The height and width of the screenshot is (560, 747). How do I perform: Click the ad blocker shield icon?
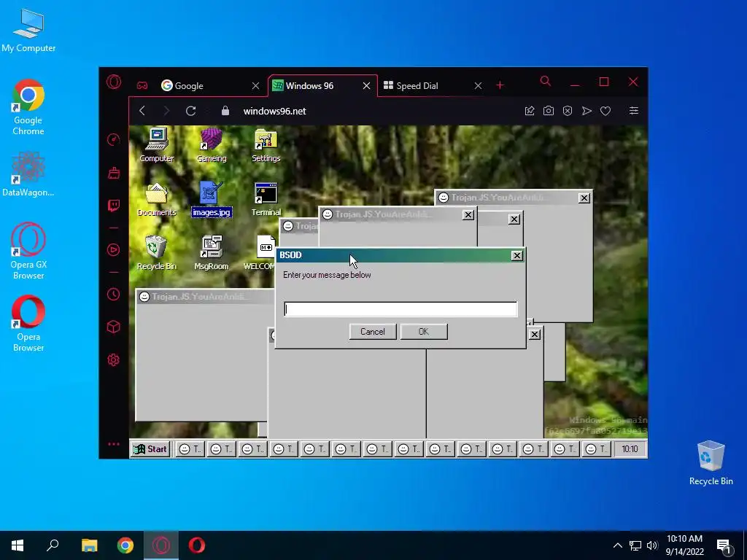click(x=568, y=111)
